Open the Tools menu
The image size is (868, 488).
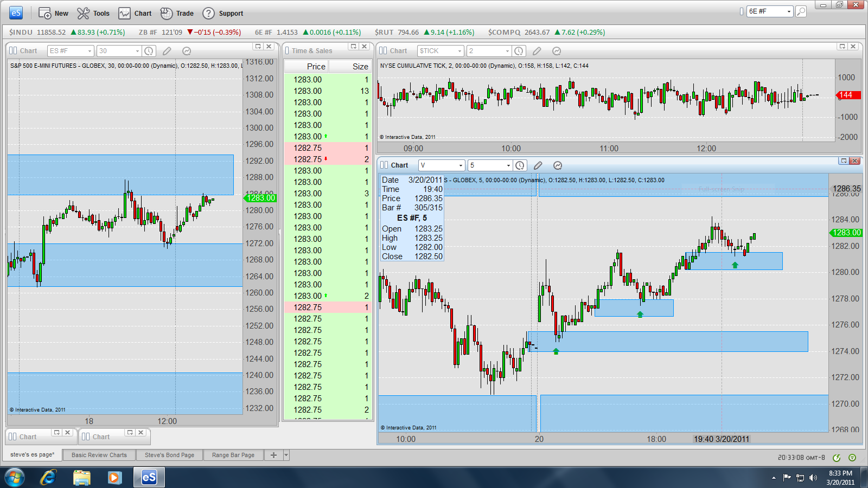(x=93, y=13)
